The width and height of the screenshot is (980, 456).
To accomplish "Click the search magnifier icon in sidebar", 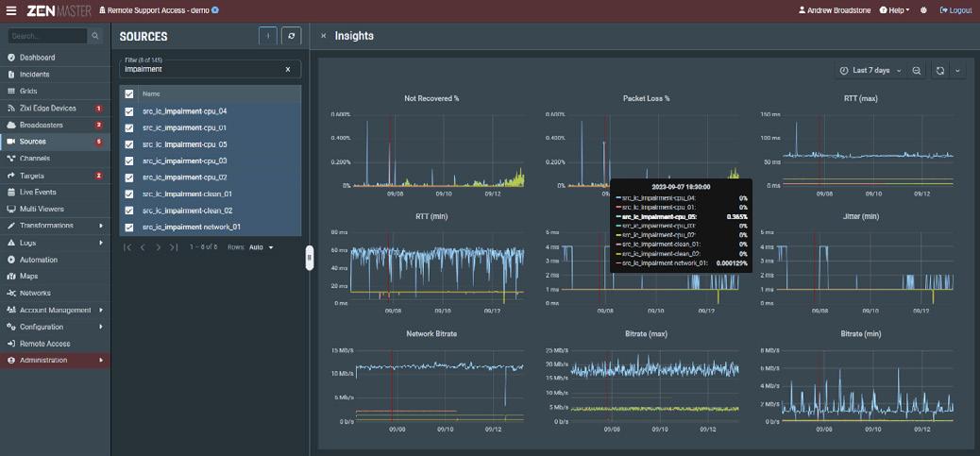I will 95,36.
